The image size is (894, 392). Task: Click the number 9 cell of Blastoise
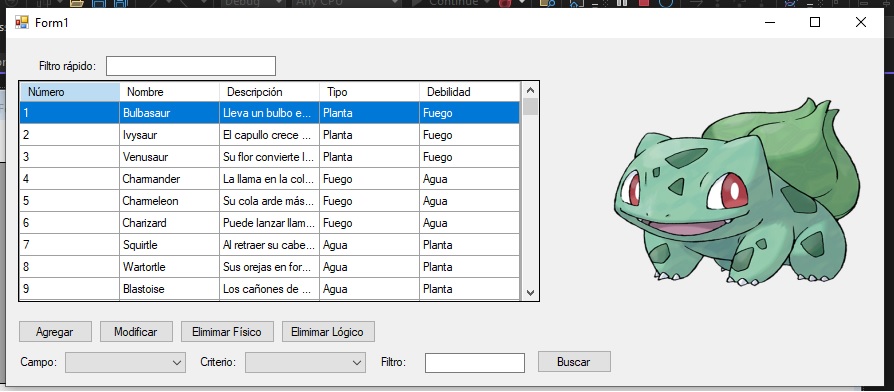click(x=70, y=289)
